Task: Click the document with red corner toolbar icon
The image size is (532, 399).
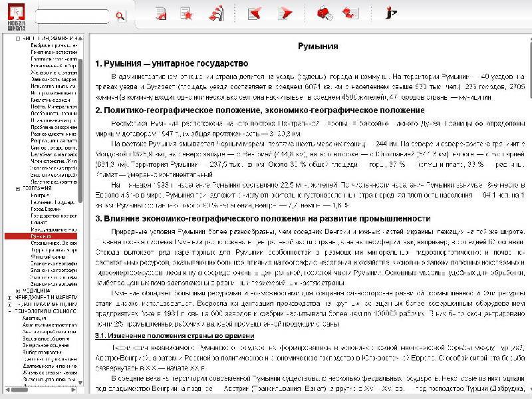Action: 161,13
